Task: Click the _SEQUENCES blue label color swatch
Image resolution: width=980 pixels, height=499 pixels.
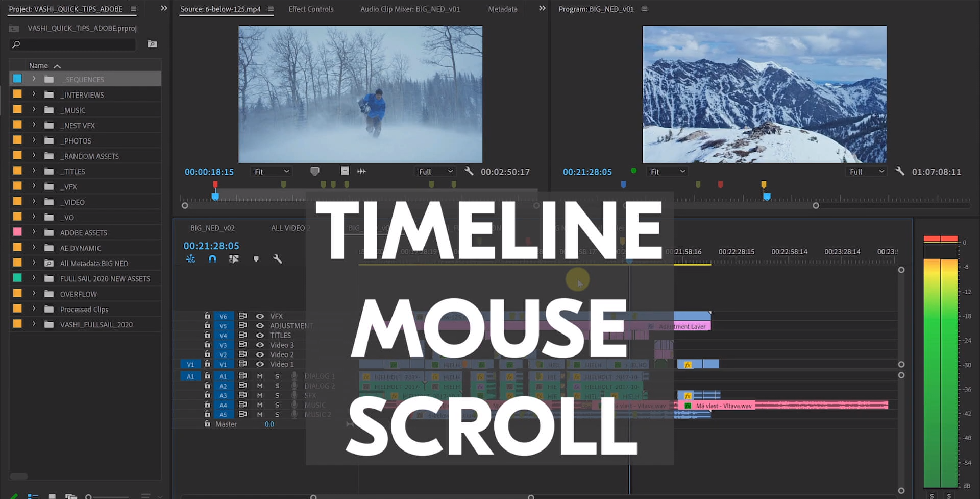Action: click(17, 79)
